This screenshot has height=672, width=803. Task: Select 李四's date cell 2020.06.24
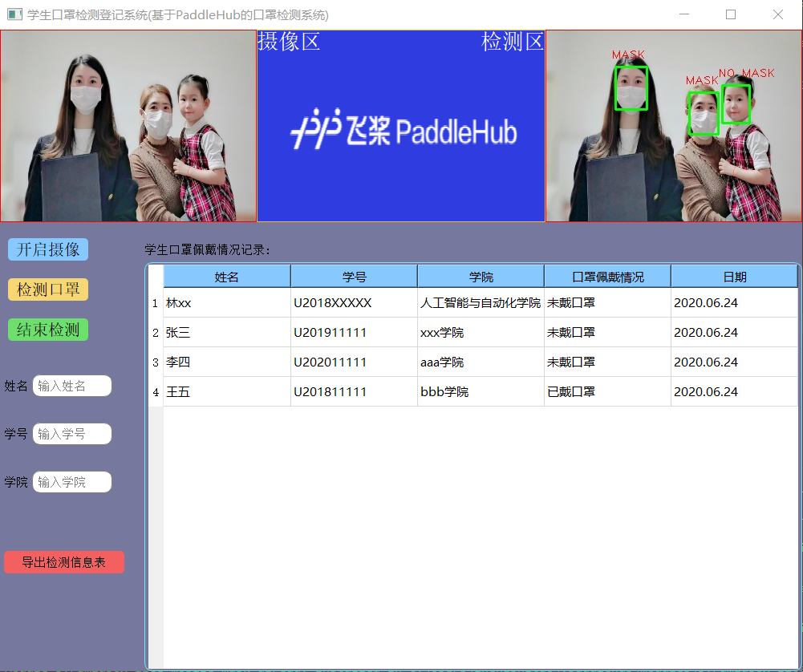[x=734, y=362]
